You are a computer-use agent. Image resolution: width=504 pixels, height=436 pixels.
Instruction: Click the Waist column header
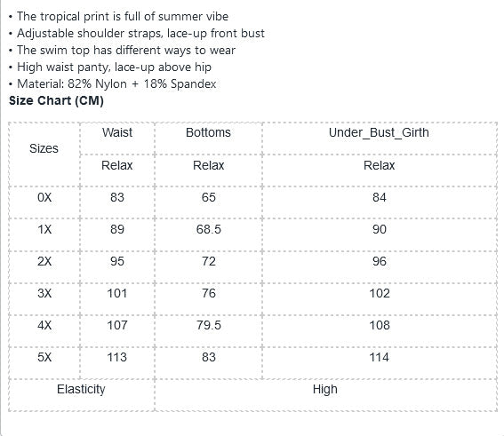point(117,132)
